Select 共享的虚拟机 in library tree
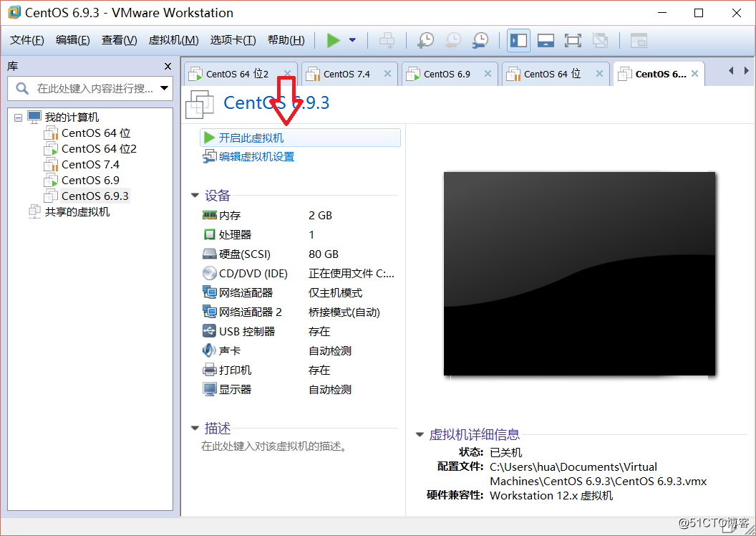The width and height of the screenshot is (756, 536). pyautogui.click(x=77, y=212)
